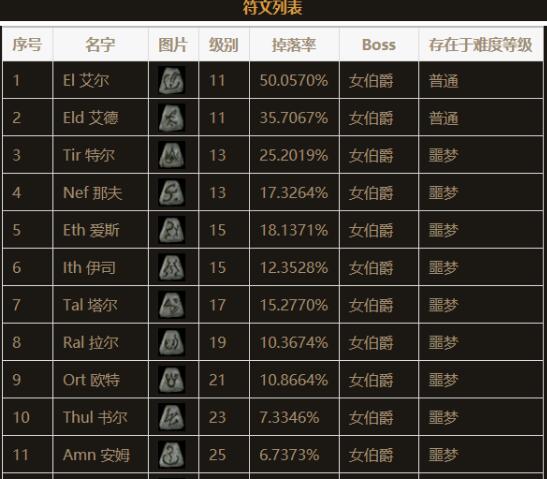
Task: Click the Ral rune stone icon
Action: coord(172,342)
